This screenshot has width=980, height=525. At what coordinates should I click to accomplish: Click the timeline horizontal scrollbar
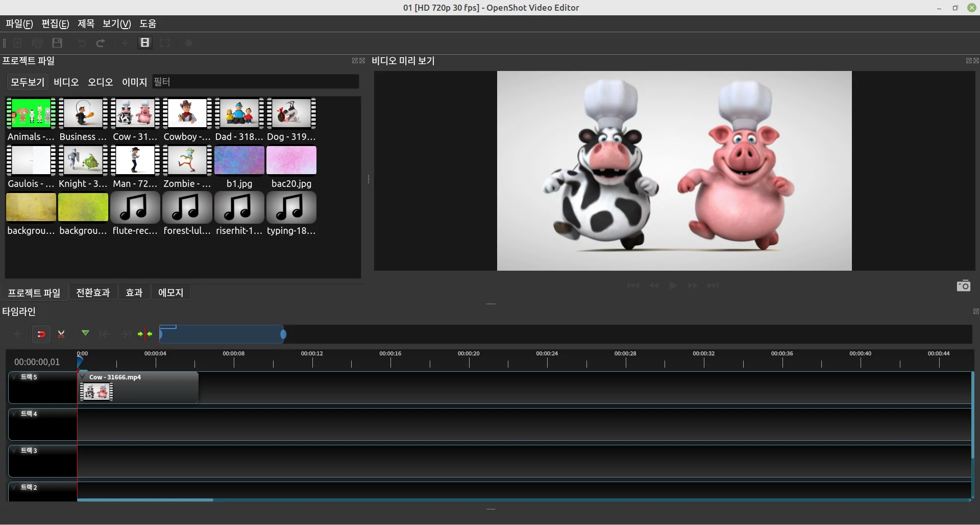coord(145,500)
